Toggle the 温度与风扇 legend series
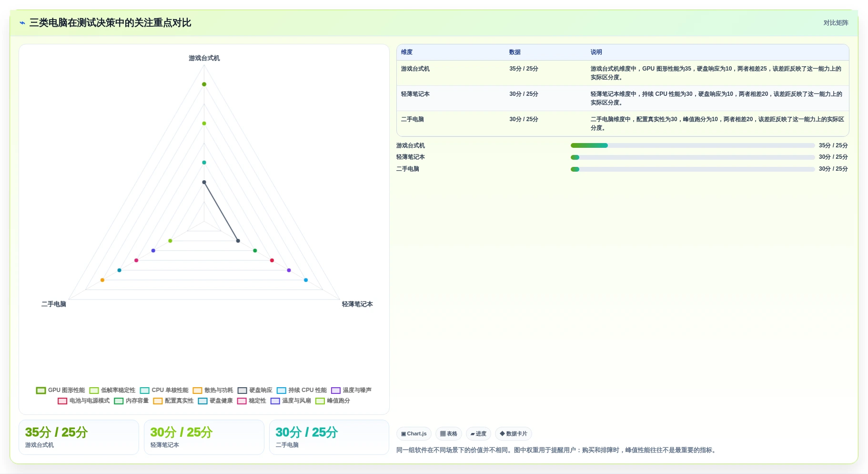This screenshot has height=474, width=868. tap(291, 401)
